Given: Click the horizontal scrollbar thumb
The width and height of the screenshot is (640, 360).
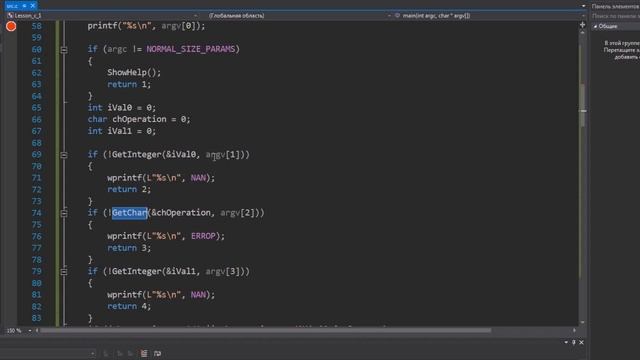Looking at the screenshot, I should click(265, 330).
